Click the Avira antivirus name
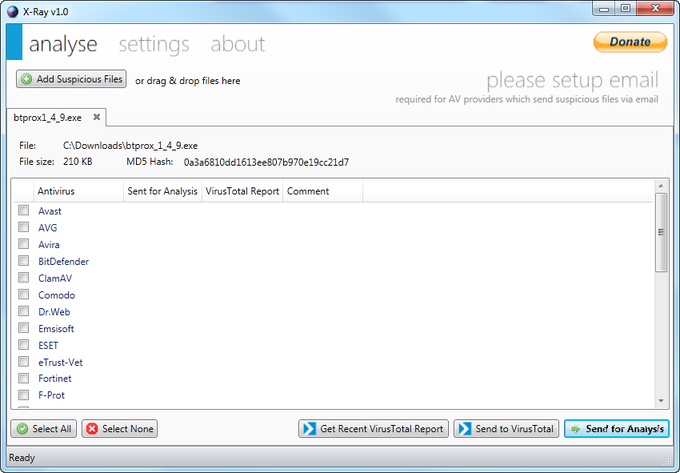Screen dimensions: 680x473 49,245
